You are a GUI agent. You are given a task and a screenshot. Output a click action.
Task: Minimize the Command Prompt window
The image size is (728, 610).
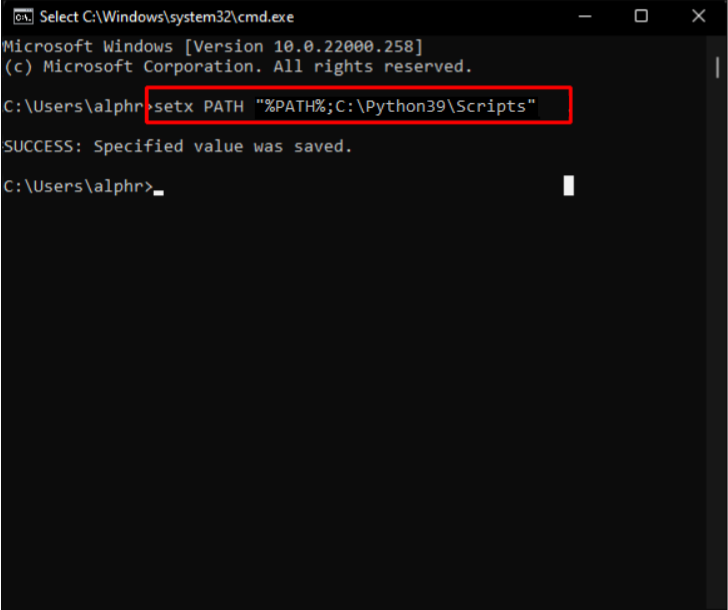(587, 16)
